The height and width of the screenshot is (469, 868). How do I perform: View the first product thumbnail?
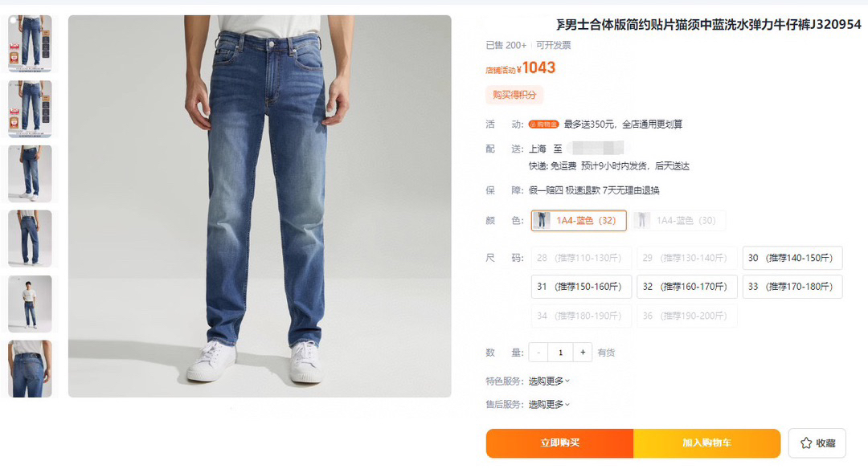(x=30, y=43)
